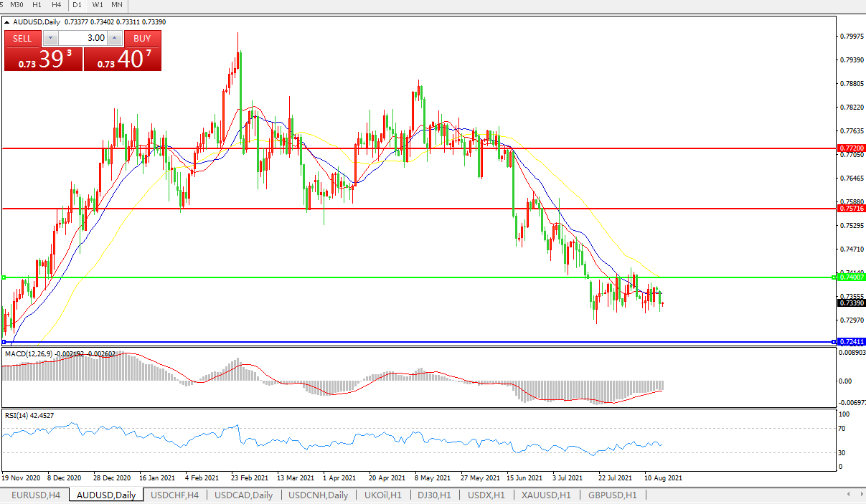Decrease lot volume with down arrow

[50, 38]
